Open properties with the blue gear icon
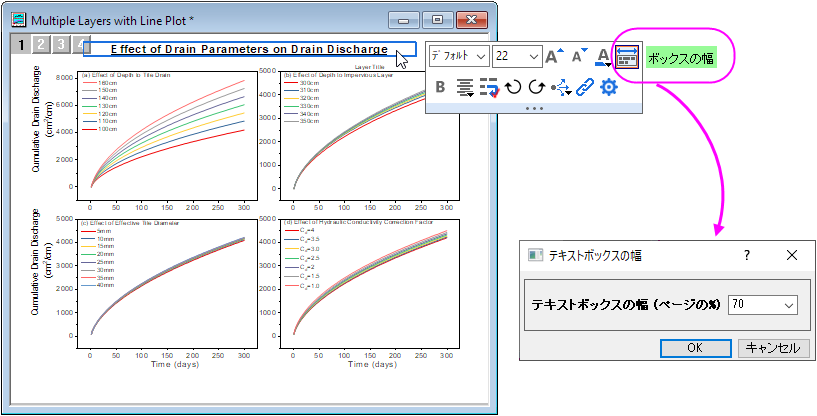This screenshot has width=817, height=416. [x=609, y=87]
